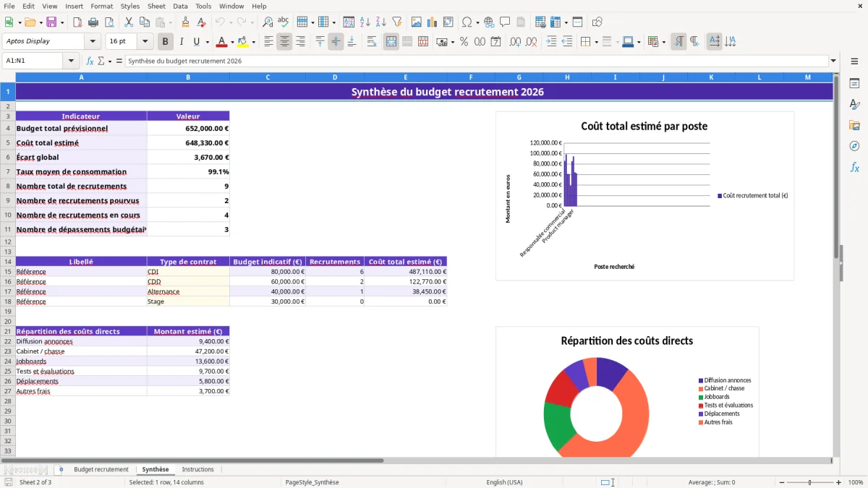Switch to the Budget recrutement sheet tab
This screenshot has height=488, width=868.
pos(101,469)
